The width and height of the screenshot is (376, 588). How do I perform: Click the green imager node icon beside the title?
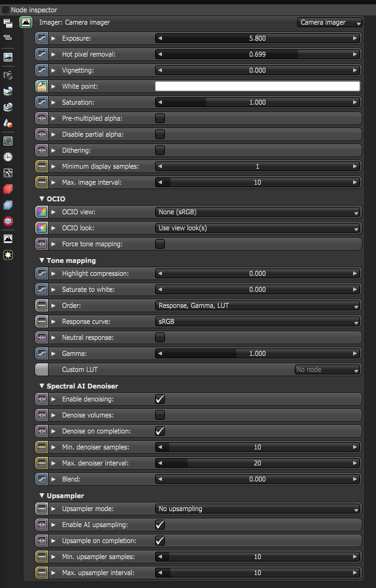click(26, 23)
